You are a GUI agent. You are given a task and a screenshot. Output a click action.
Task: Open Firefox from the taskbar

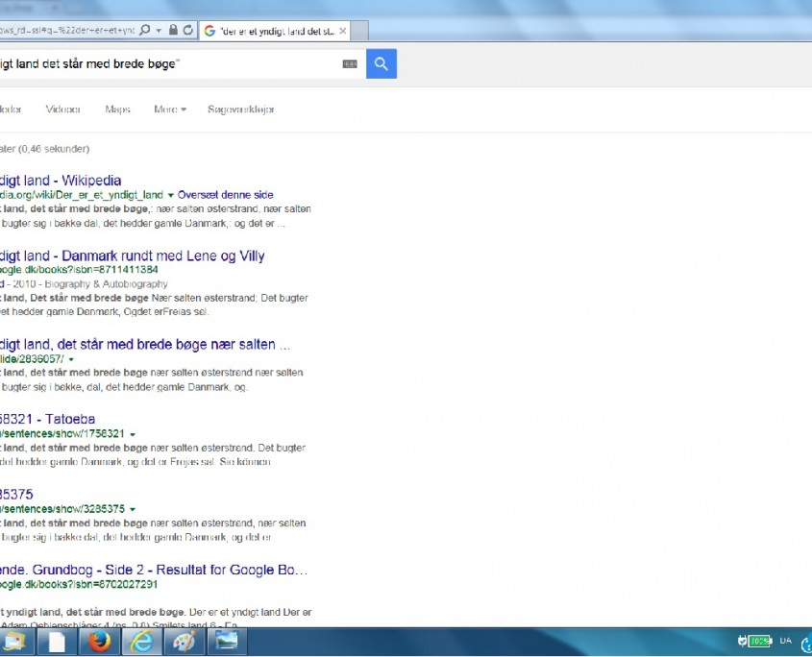coord(99,642)
